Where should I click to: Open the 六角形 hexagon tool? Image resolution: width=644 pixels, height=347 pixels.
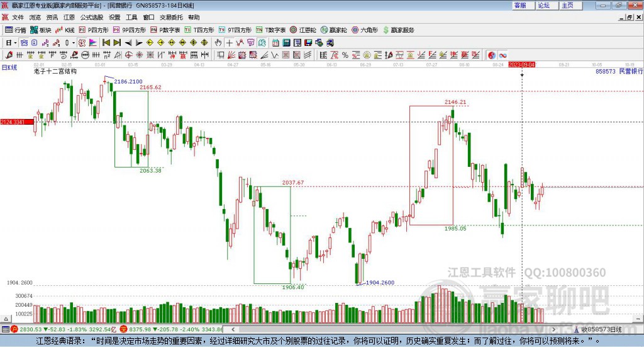pos(365,30)
